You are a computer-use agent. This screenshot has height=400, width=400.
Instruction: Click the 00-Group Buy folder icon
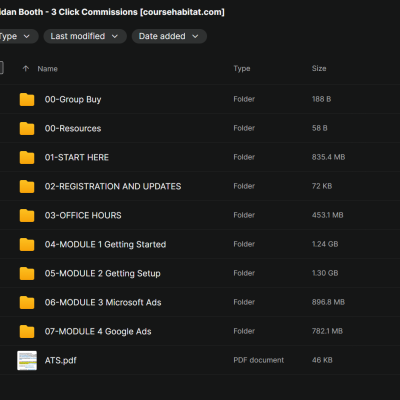coord(27,99)
